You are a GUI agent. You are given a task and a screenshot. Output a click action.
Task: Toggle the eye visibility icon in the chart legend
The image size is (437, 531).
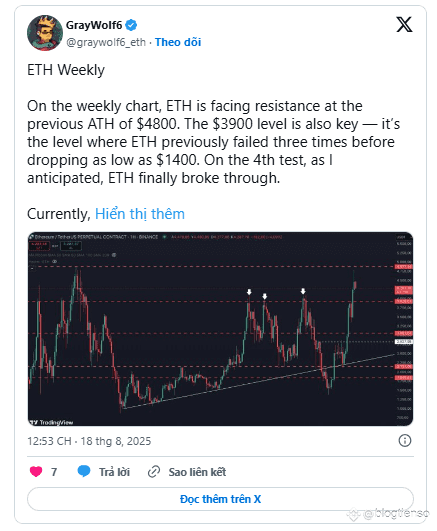point(55,262)
